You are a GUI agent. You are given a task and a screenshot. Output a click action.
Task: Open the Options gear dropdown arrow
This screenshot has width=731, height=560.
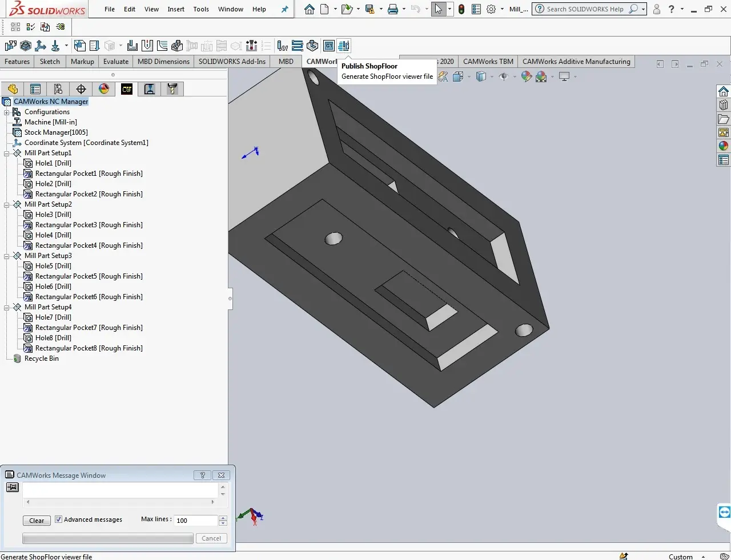click(502, 9)
